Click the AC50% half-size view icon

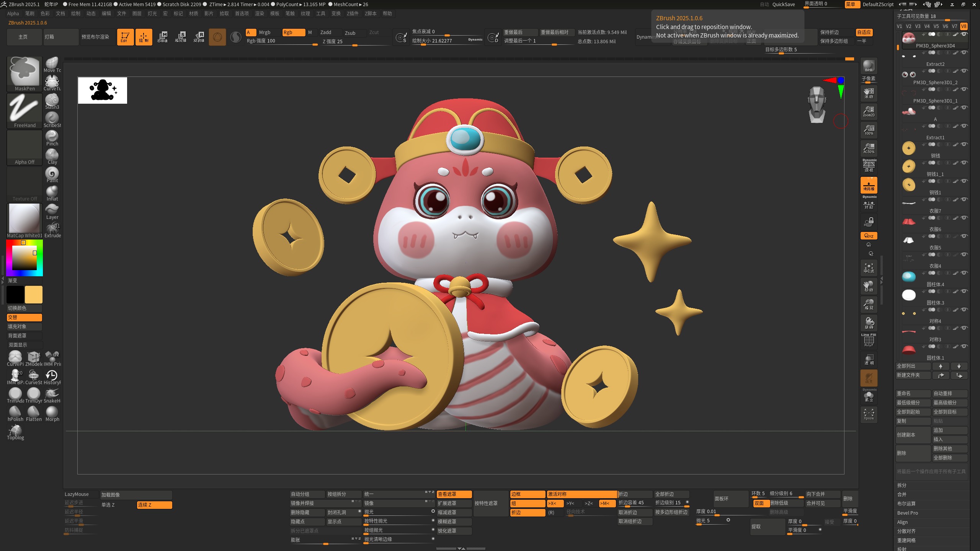point(869,148)
